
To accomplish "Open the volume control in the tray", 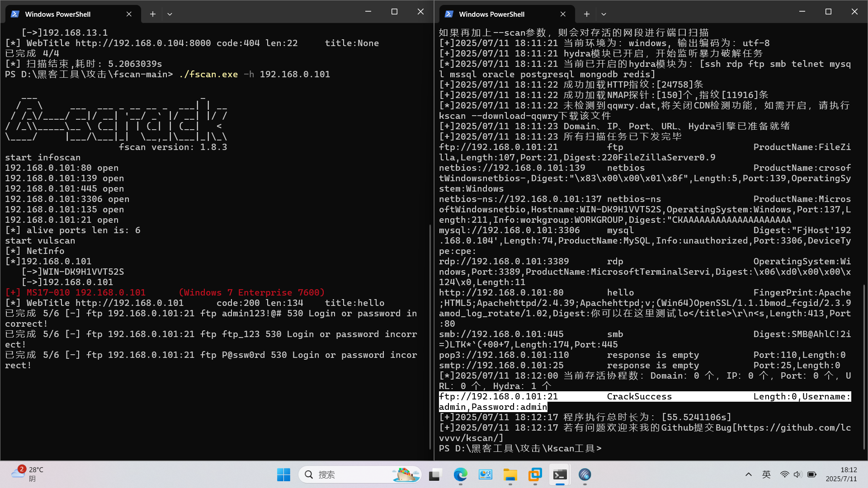I will tap(797, 474).
